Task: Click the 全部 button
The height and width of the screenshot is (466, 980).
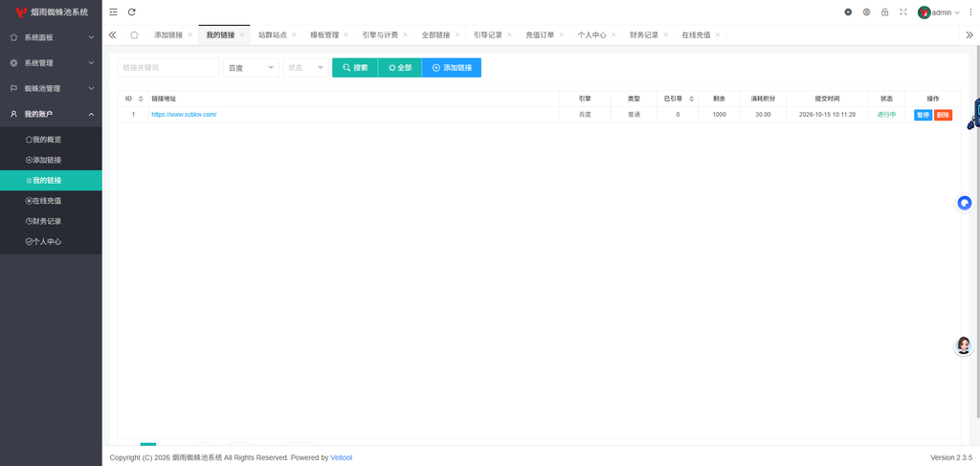Action: click(400, 68)
